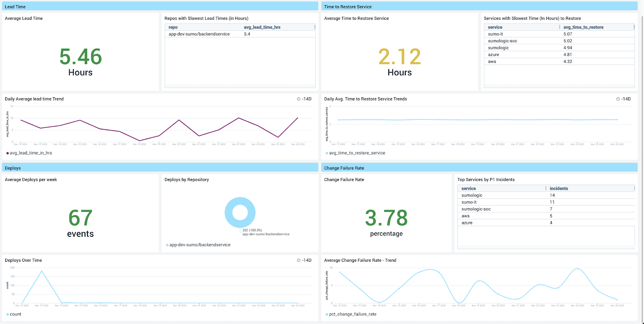Viewport: 644px width, 324px height.
Task: Click clock icon in Deploys Over Time panel
Action: 299,260
